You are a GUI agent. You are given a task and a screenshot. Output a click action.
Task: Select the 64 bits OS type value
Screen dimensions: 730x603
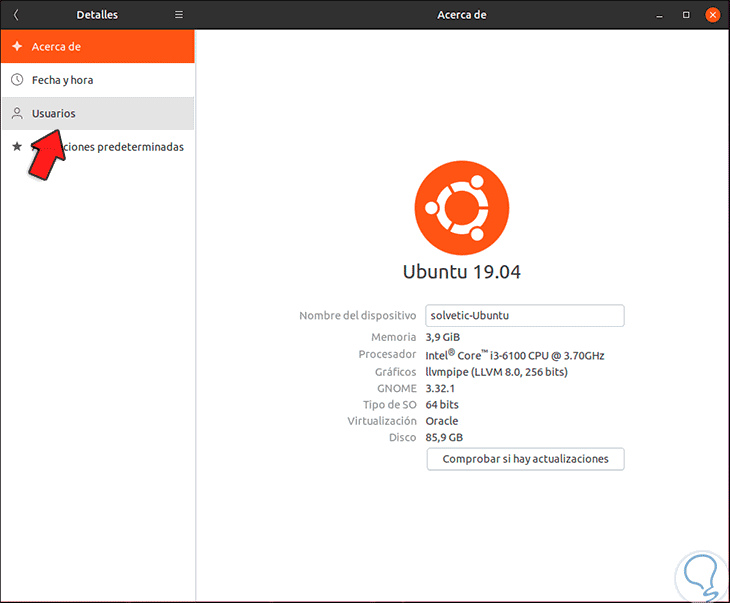(442, 405)
